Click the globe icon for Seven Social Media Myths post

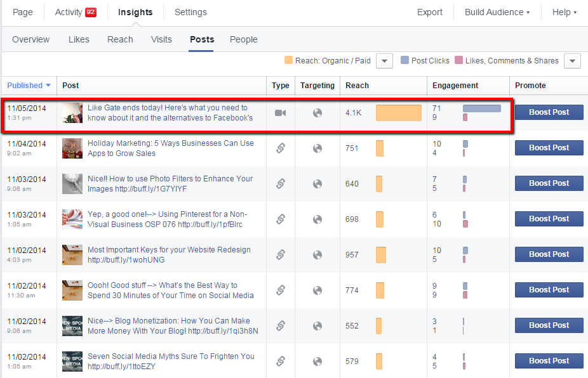point(317,362)
